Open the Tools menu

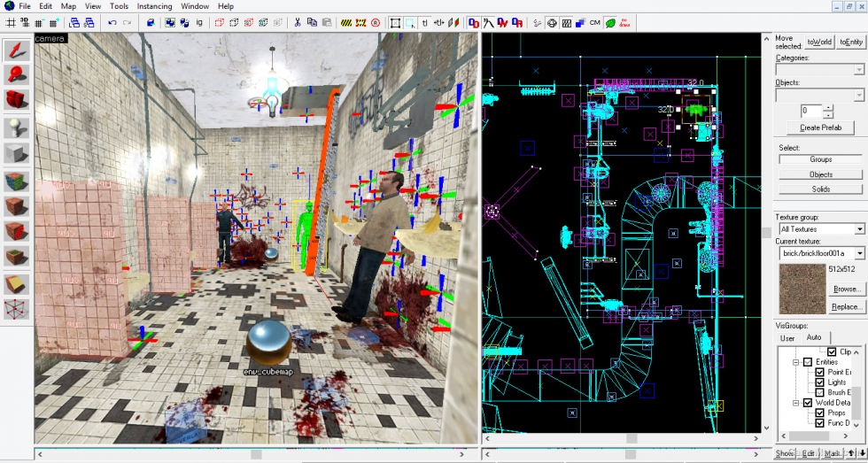[x=119, y=6]
